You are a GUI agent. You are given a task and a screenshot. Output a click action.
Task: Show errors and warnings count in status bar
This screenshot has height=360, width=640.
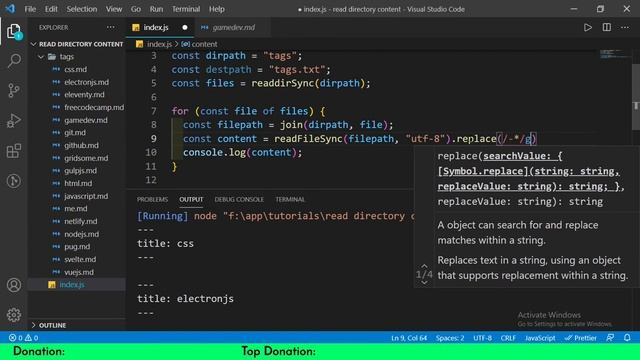tap(24, 338)
